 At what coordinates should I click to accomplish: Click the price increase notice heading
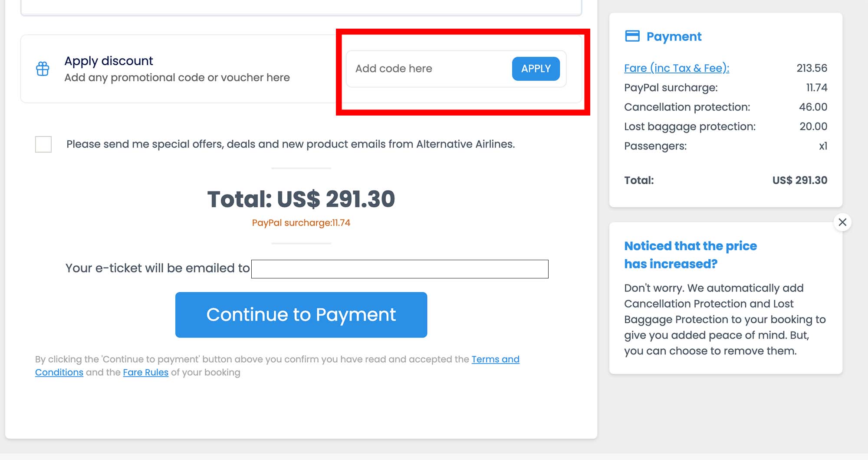690,255
